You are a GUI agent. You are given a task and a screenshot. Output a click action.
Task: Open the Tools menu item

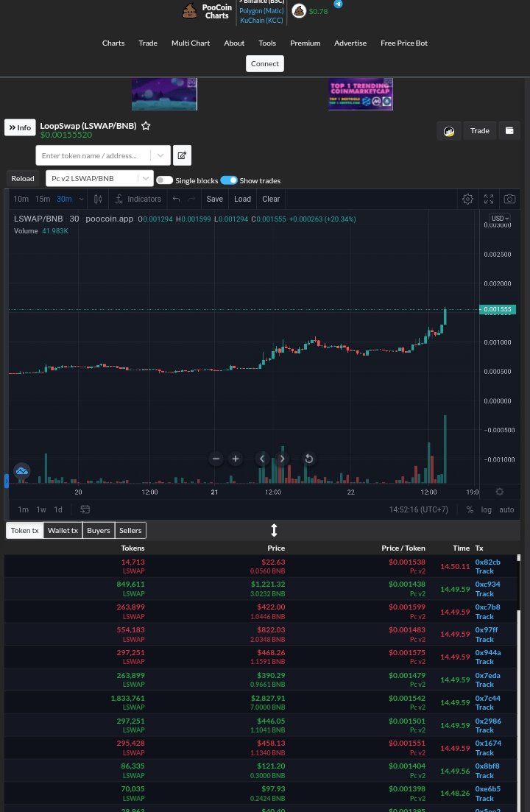(x=267, y=43)
